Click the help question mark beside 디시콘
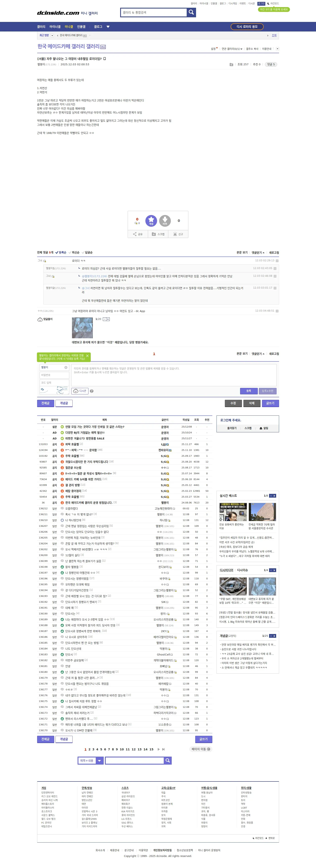 [x=92, y=391]
